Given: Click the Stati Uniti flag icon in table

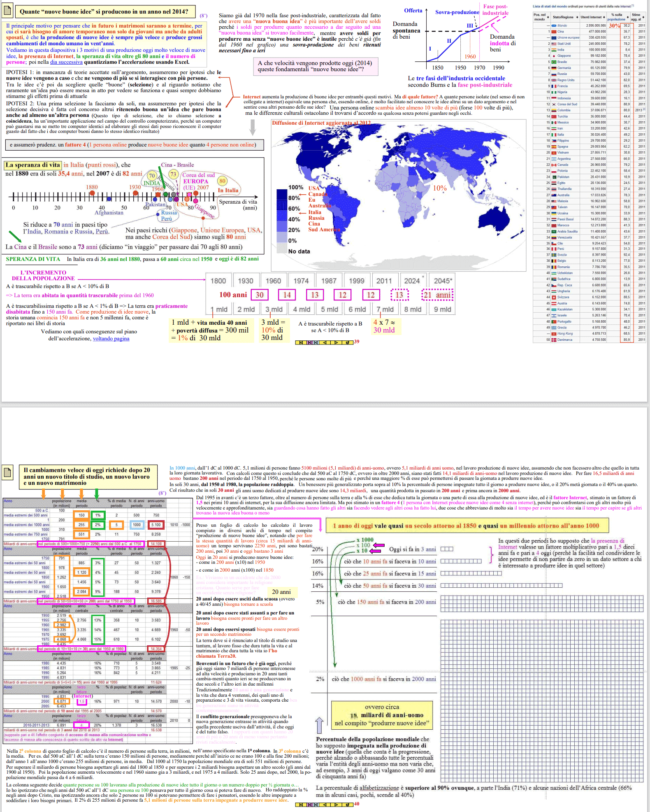Looking at the screenshot, I should 554,44.
